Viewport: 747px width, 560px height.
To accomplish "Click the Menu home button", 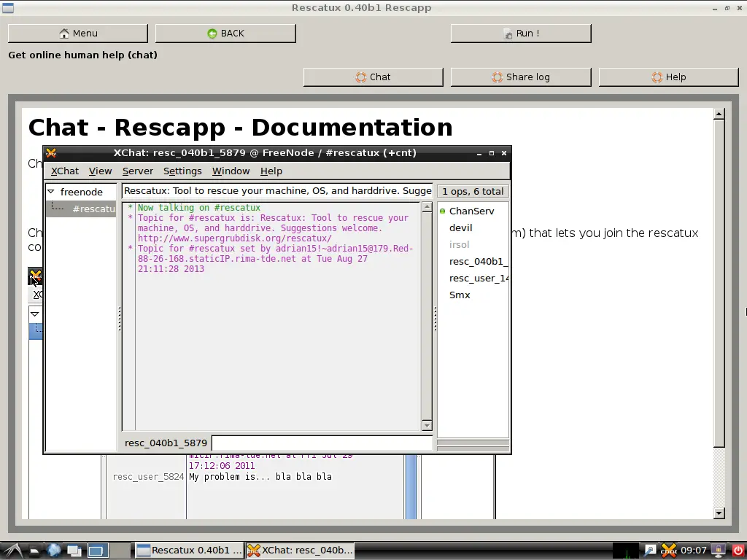I will [x=77, y=34].
